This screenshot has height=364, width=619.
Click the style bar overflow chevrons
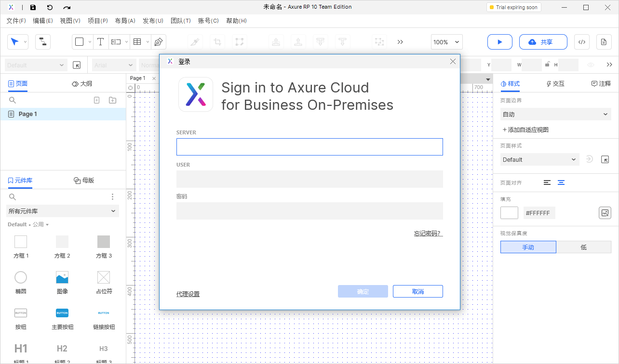609,65
